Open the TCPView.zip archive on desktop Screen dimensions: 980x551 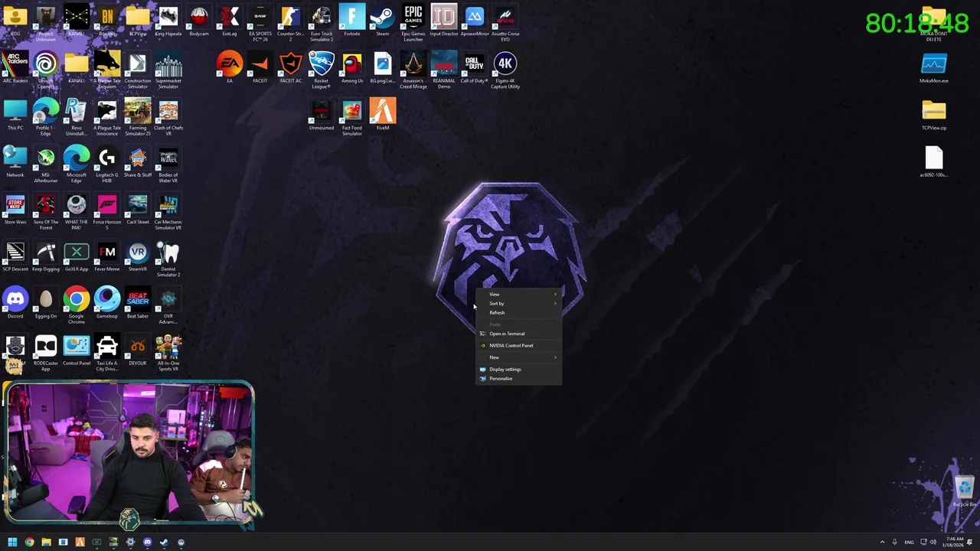(x=934, y=115)
